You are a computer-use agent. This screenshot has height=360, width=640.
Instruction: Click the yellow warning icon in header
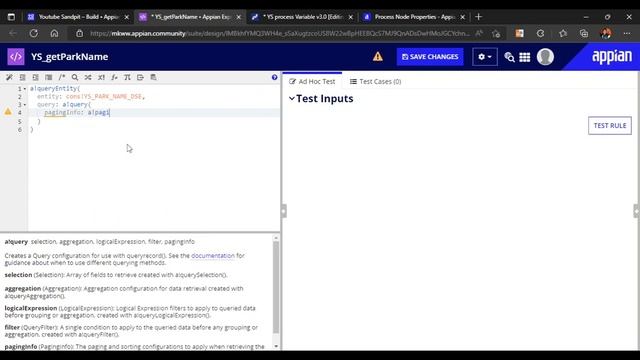(378, 57)
